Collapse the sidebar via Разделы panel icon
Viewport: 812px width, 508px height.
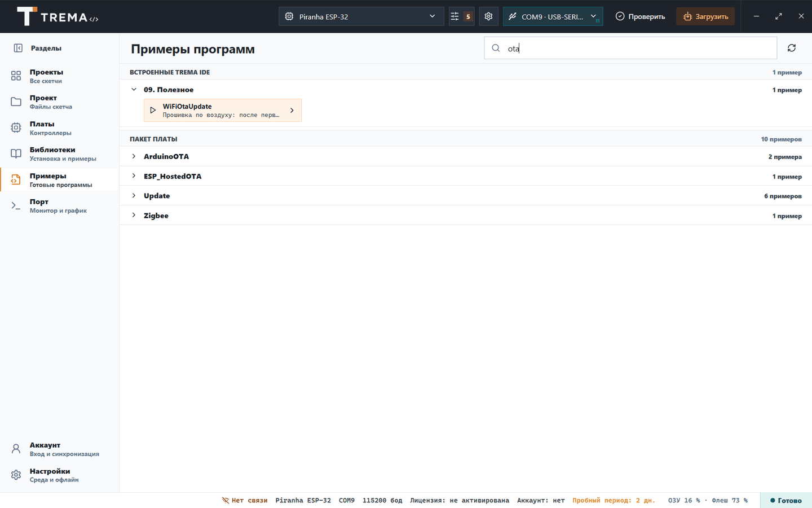18,49
